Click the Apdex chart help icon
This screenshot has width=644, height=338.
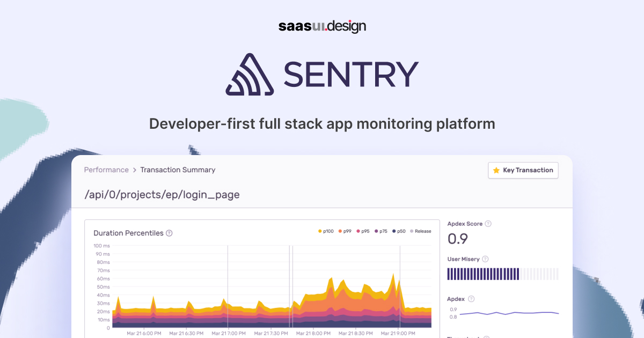(x=471, y=299)
